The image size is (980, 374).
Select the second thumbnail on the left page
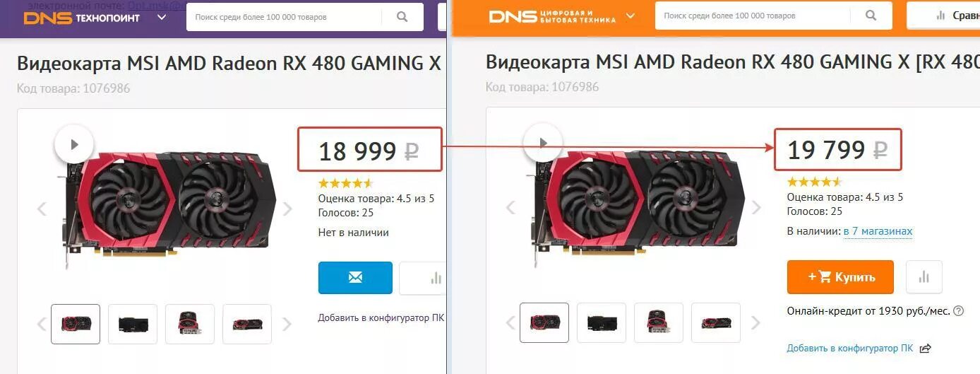click(x=133, y=324)
